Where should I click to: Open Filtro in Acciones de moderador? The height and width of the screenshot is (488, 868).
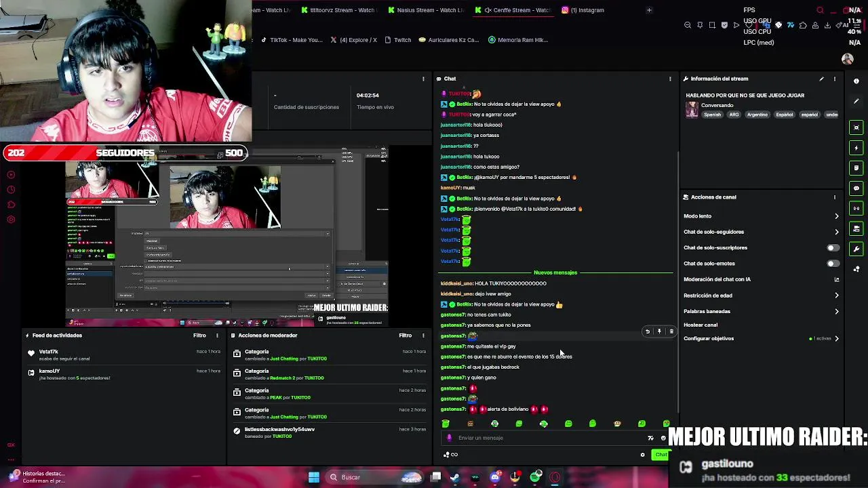click(x=405, y=335)
